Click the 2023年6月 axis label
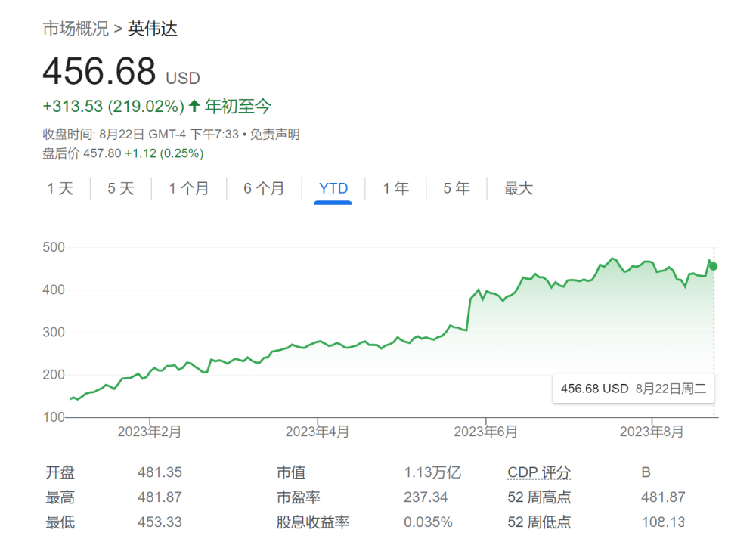This screenshot has width=756, height=542. pyautogui.click(x=485, y=432)
